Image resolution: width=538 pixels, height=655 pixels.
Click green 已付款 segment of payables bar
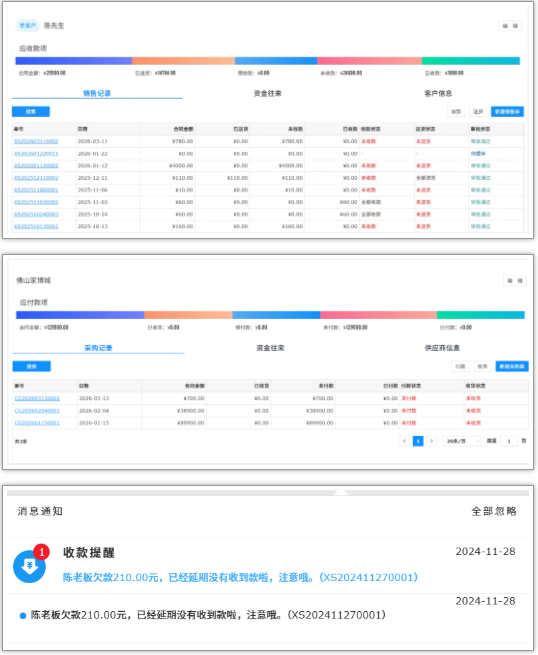click(x=480, y=315)
